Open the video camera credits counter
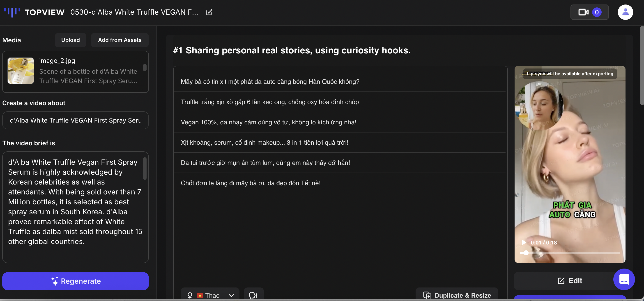Image resolution: width=644 pixels, height=301 pixels. tap(589, 12)
